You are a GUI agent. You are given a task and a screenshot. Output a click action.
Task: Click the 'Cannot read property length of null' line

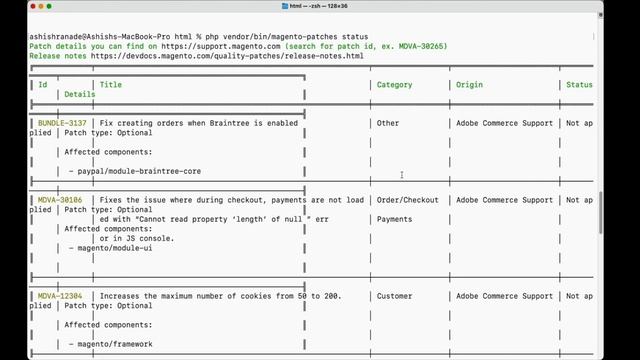(214, 219)
